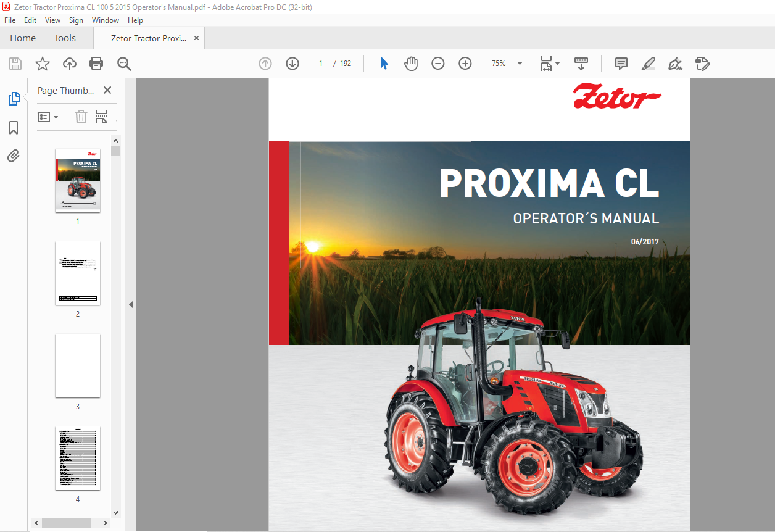Click the page number input field
Screen dimensions: 775x532
coord(321,64)
